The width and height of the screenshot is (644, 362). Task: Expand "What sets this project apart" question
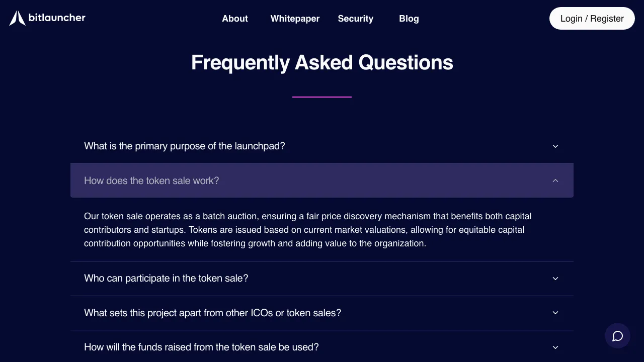pos(212,313)
